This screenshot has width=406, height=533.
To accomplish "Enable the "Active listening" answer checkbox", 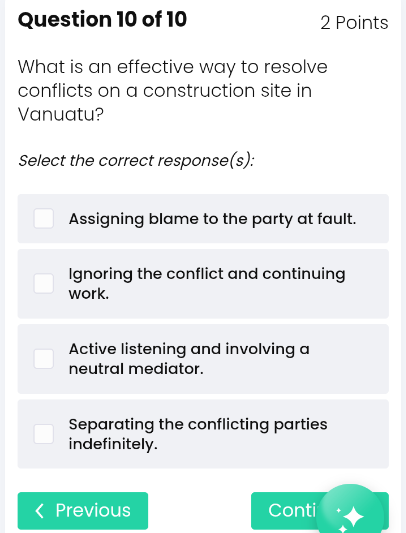I will [x=44, y=359].
